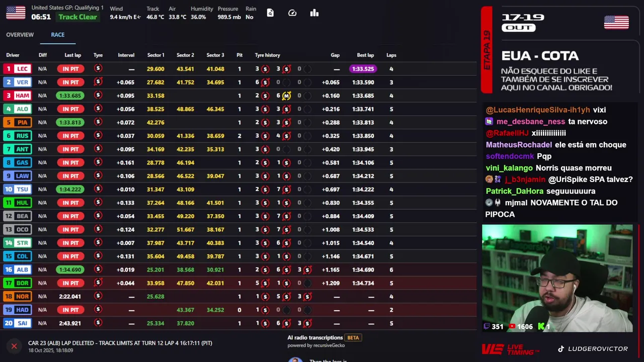This screenshot has height=362, width=644.
Task: Select the LEC driver badge in position 1
Action: [17, 69]
